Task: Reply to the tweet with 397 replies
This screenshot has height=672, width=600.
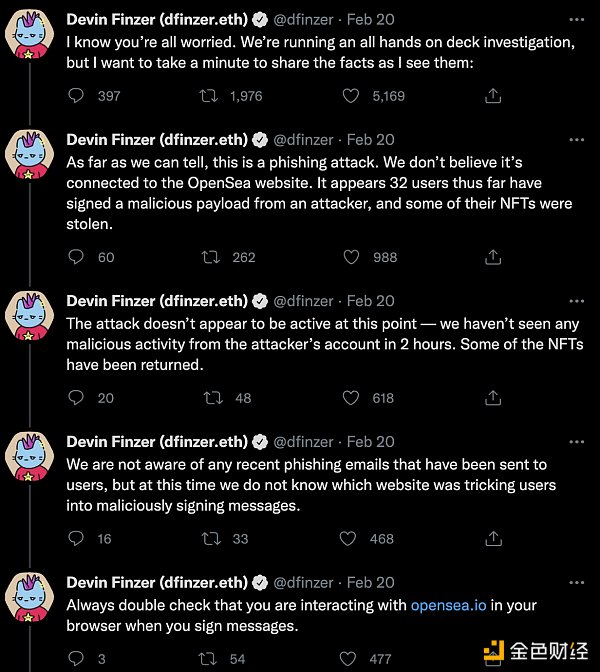Action: point(76,96)
